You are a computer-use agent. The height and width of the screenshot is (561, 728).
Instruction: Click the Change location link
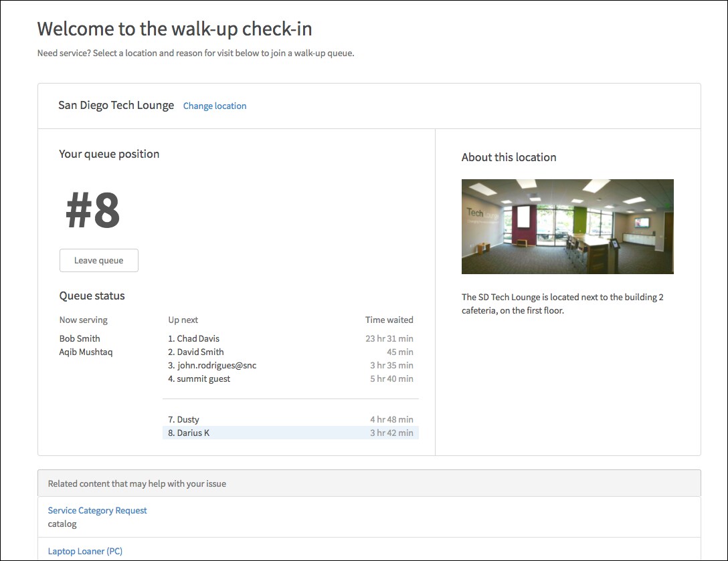215,106
